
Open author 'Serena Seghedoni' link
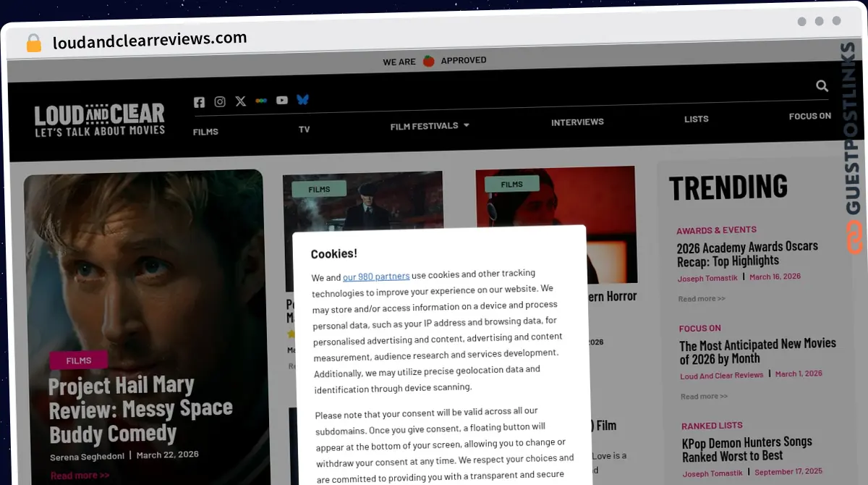(88, 457)
